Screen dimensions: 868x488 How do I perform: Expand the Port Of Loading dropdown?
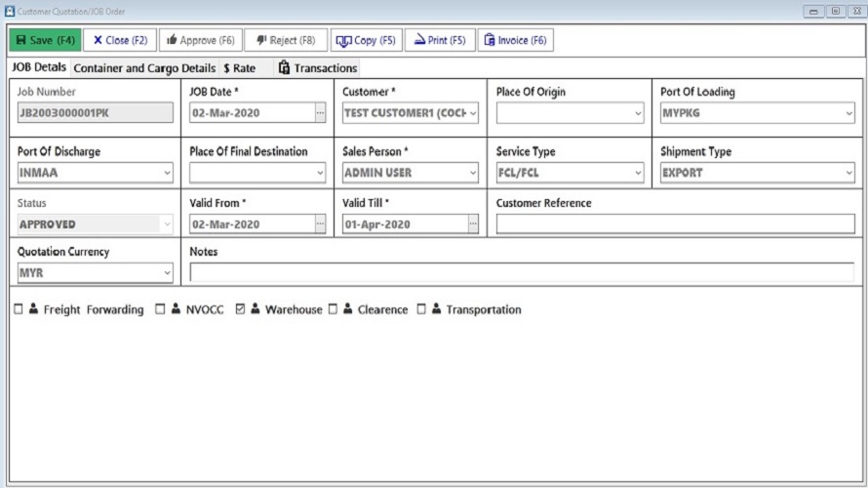848,112
